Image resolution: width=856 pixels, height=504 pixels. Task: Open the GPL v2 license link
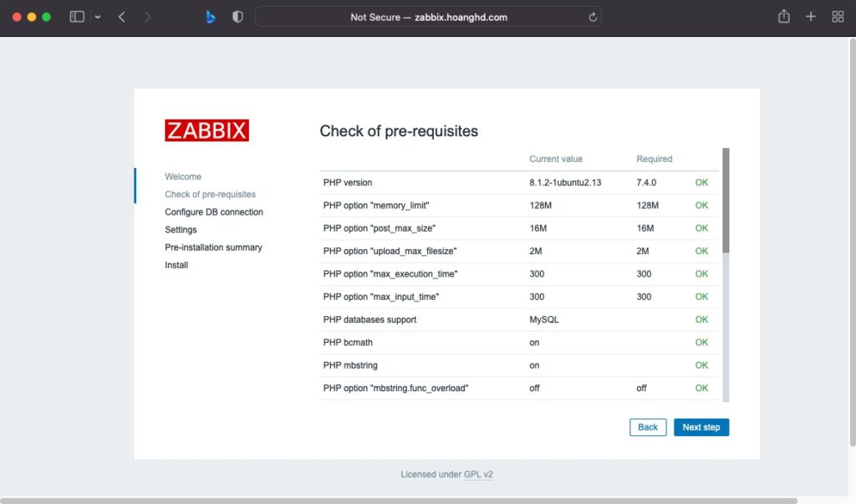pyautogui.click(x=478, y=475)
